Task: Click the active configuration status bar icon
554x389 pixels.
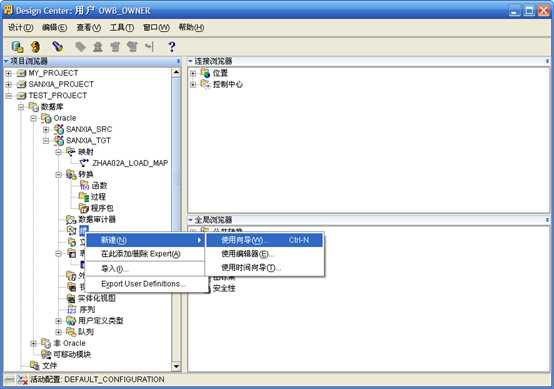Action: coord(22,379)
